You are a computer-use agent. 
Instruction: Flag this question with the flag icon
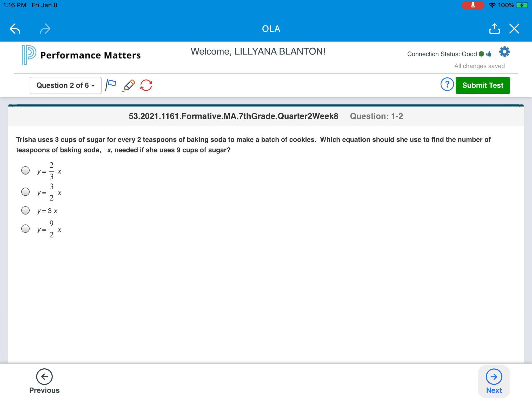point(111,85)
